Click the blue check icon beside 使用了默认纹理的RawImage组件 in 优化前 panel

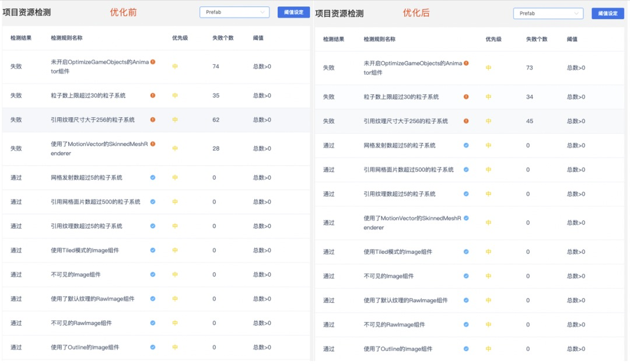click(x=153, y=299)
